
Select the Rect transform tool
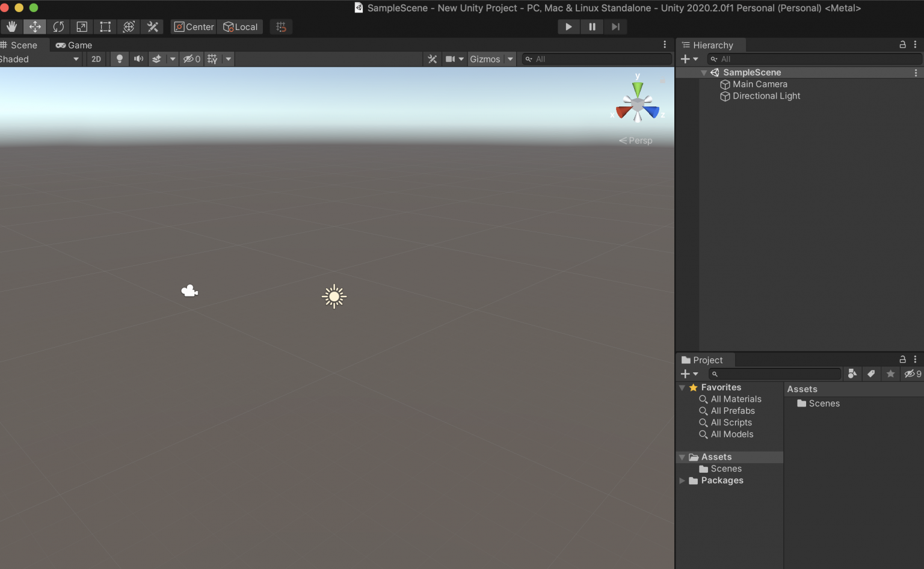105,26
